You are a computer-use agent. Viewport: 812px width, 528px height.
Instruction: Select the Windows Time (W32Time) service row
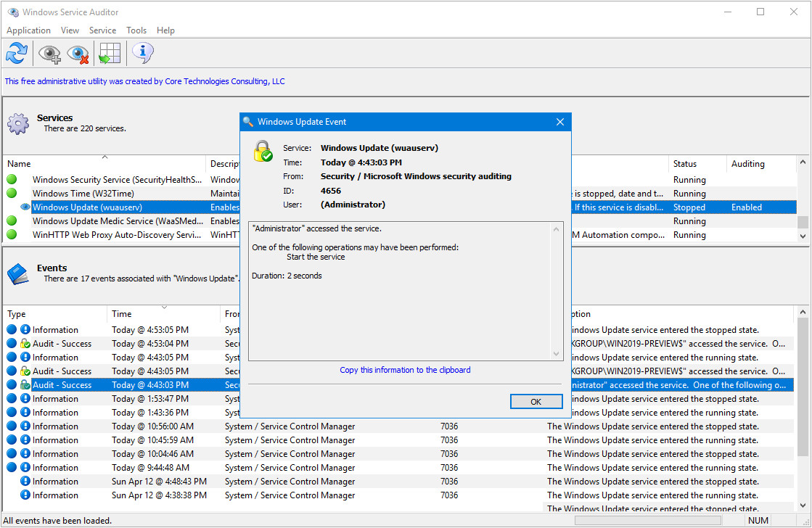pos(400,194)
